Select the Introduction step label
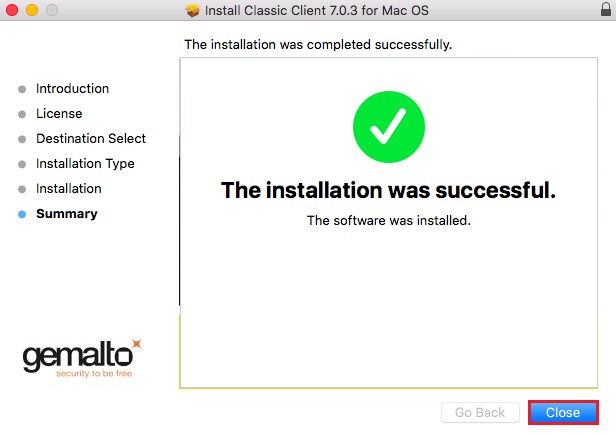This screenshot has width=616, height=435. pyautogui.click(x=72, y=88)
